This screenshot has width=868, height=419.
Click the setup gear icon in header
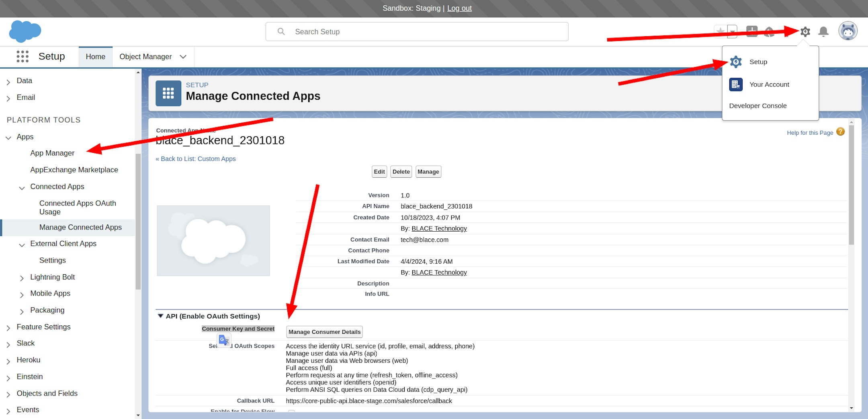[x=805, y=31]
